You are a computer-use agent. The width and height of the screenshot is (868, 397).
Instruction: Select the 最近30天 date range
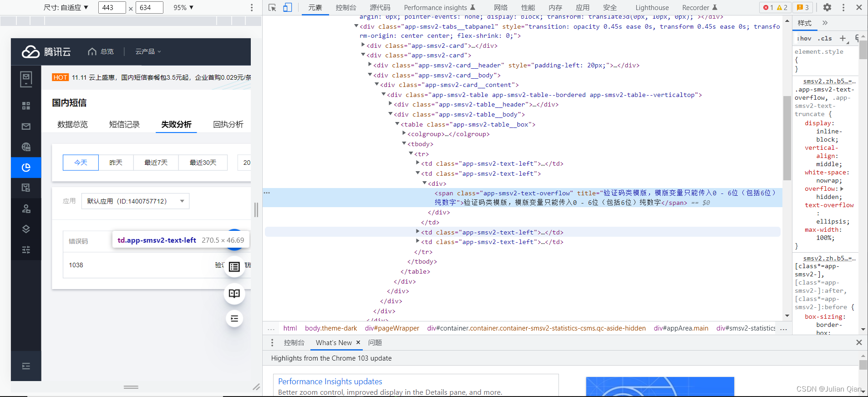(x=203, y=163)
